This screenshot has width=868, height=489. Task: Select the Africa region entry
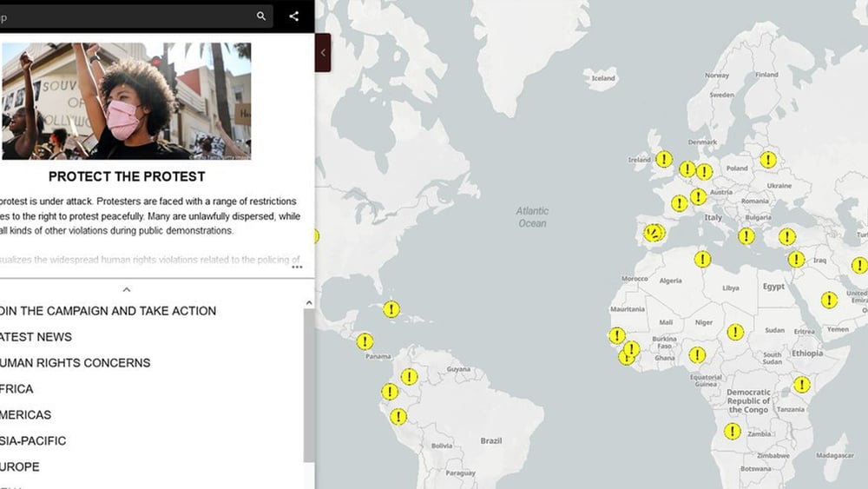point(17,389)
